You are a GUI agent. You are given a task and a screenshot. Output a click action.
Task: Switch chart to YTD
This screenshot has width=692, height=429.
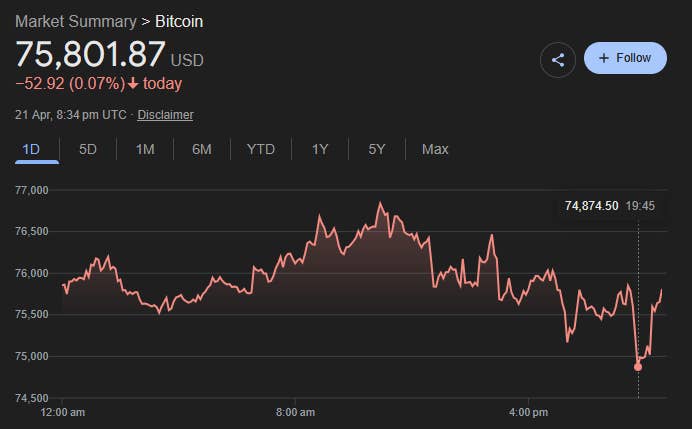pyautogui.click(x=261, y=150)
